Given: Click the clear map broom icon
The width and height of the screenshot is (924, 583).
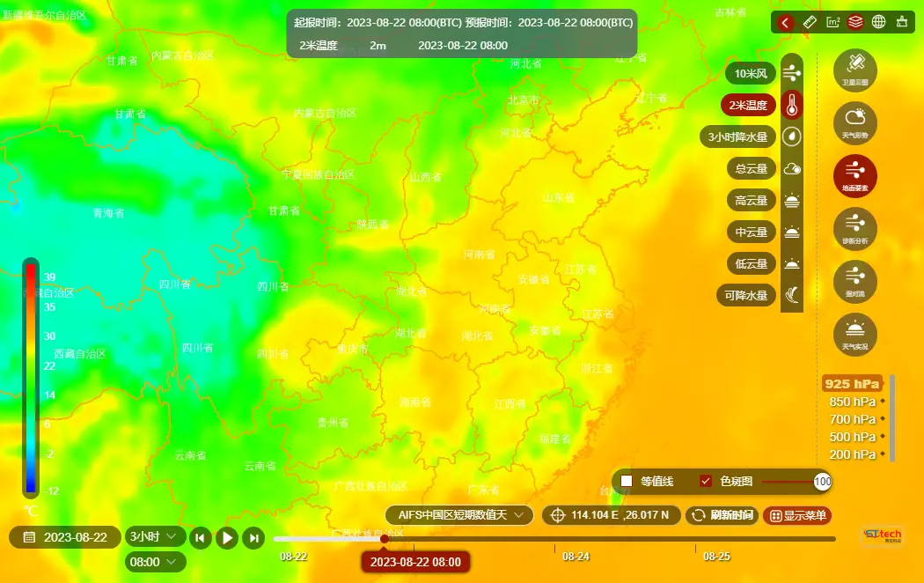Looking at the screenshot, I should click(x=900, y=22).
